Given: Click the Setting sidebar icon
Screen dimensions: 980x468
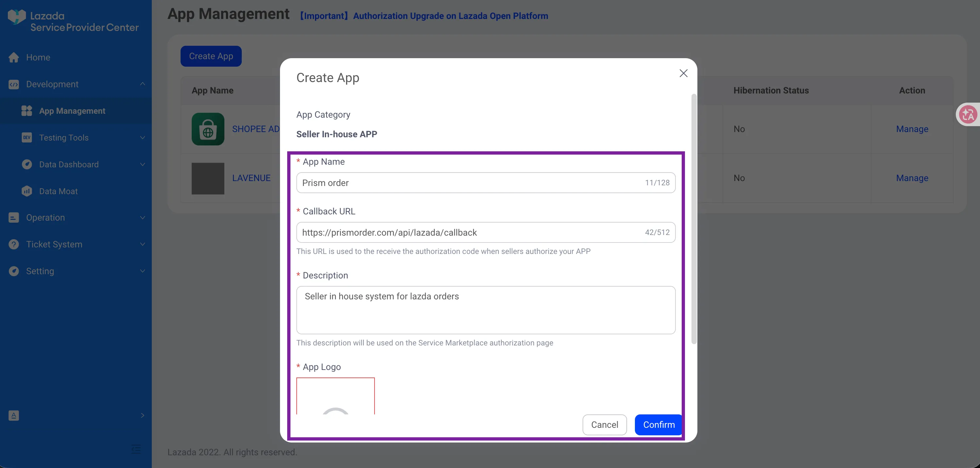Looking at the screenshot, I should [14, 271].
